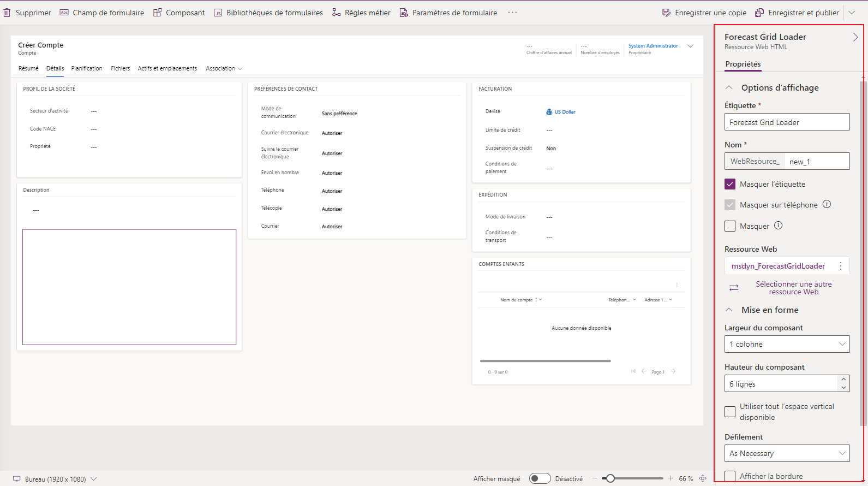
Task: Click the Étiquette input field
Action: 787,122
